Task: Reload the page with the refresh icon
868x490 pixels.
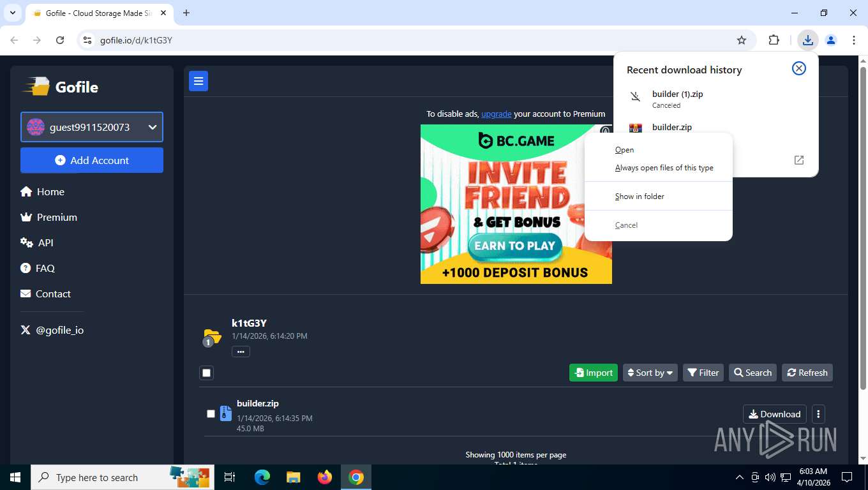Action: 60,40
